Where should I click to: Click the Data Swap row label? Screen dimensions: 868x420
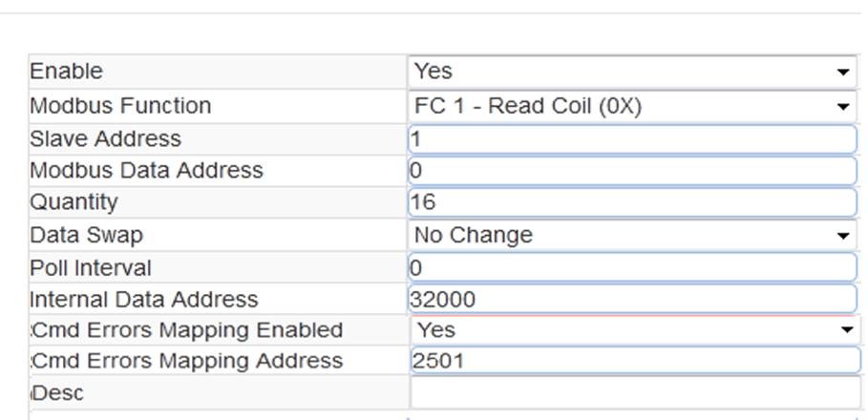(x=86, y=235)
